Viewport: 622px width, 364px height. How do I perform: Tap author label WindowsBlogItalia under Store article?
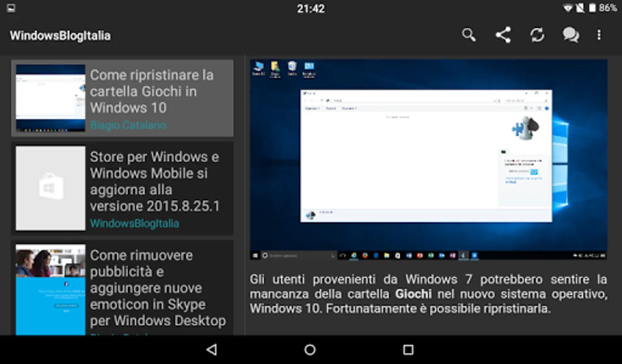[x=134, y=223]
